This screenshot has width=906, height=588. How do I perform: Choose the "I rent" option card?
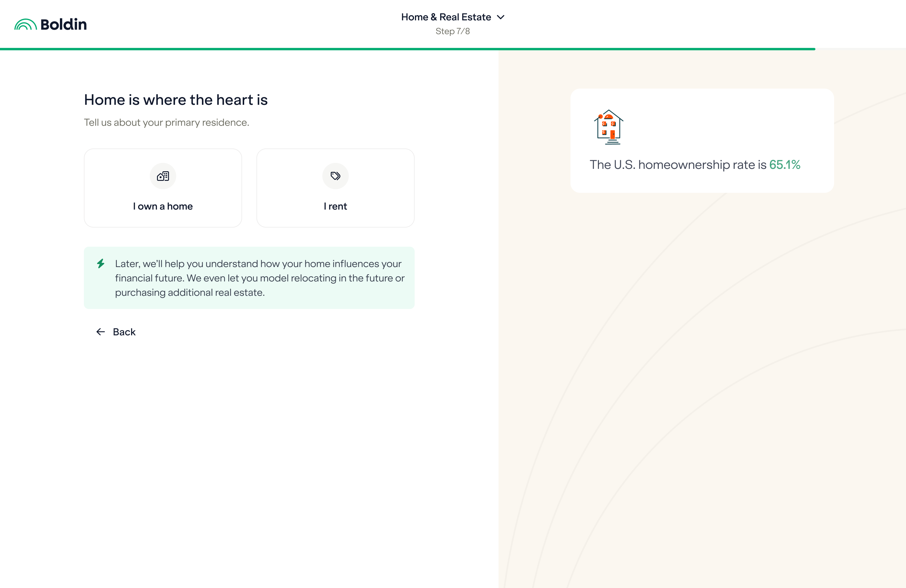click(335, 188)
